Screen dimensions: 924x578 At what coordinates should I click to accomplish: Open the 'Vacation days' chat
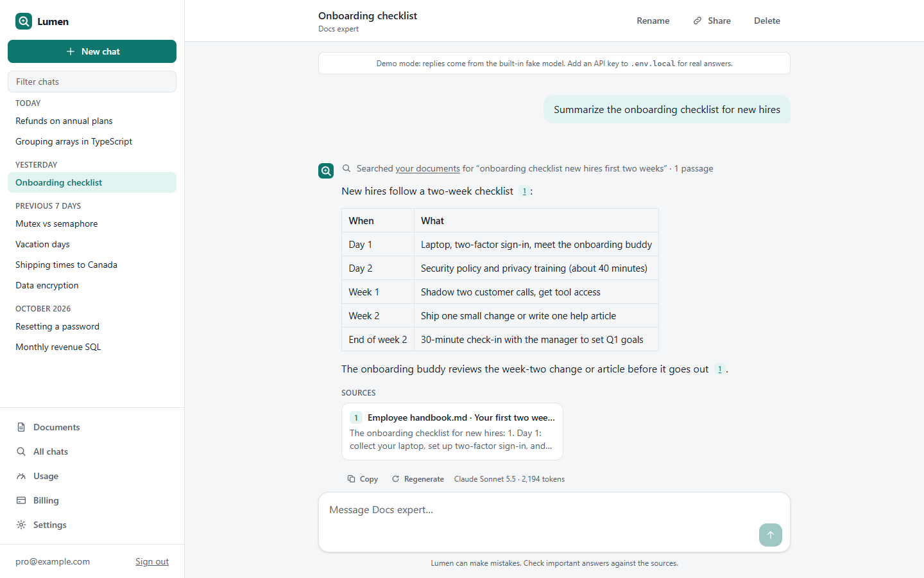(x=92, y=244)
